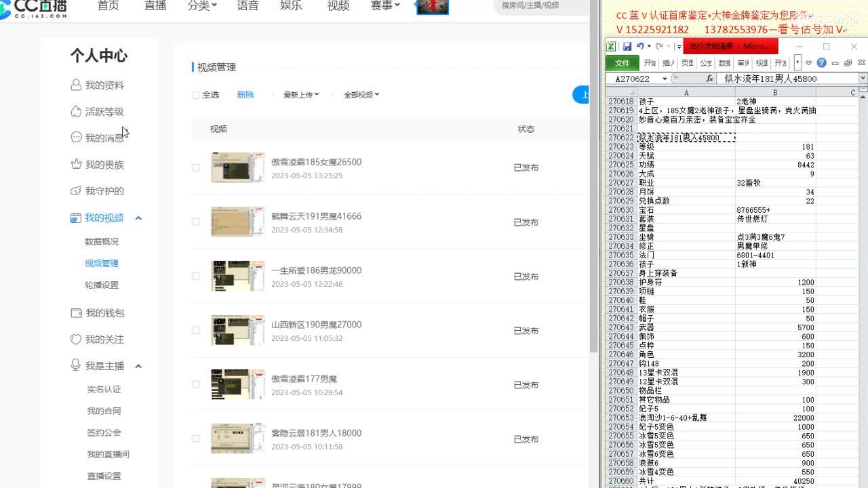868x488 pixels.
Task: Check the box for 鹤舞云天191男魔41666
Action: (x=195, y=222)
